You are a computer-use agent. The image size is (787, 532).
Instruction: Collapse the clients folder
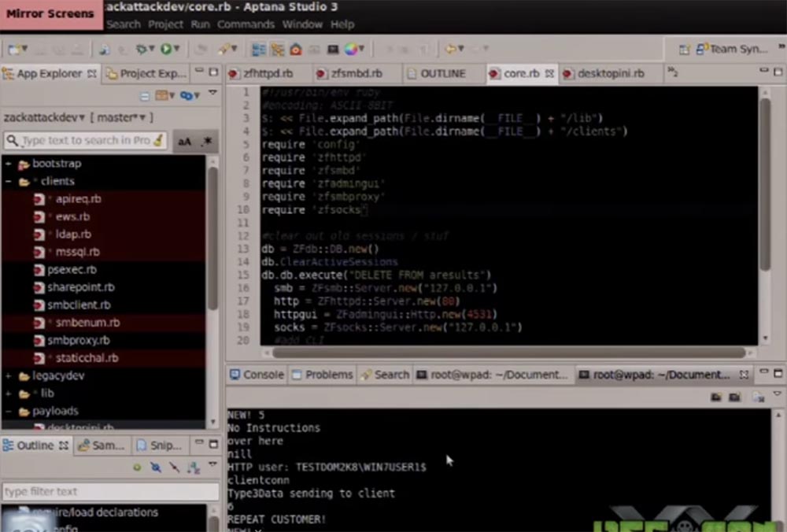coord(9,181)
